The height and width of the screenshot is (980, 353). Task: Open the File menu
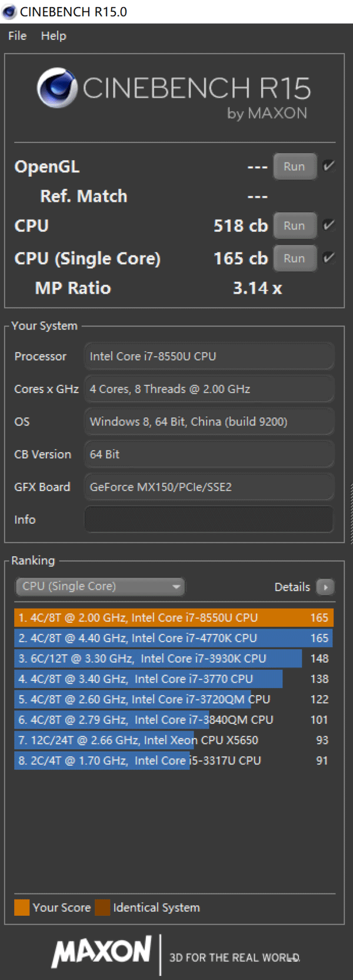17,36
